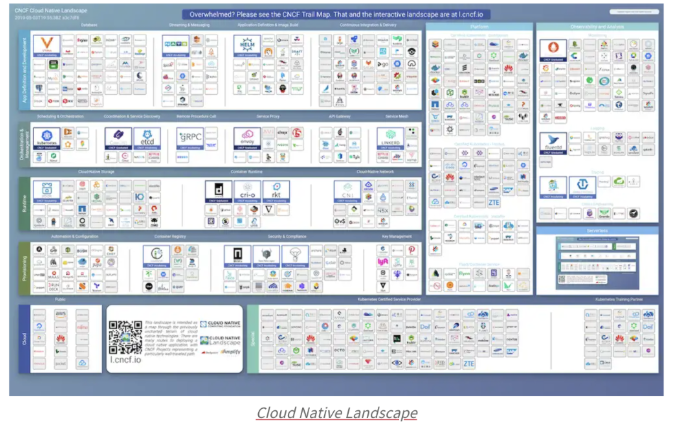Select the CoreDNS project card

pos(118,139)
